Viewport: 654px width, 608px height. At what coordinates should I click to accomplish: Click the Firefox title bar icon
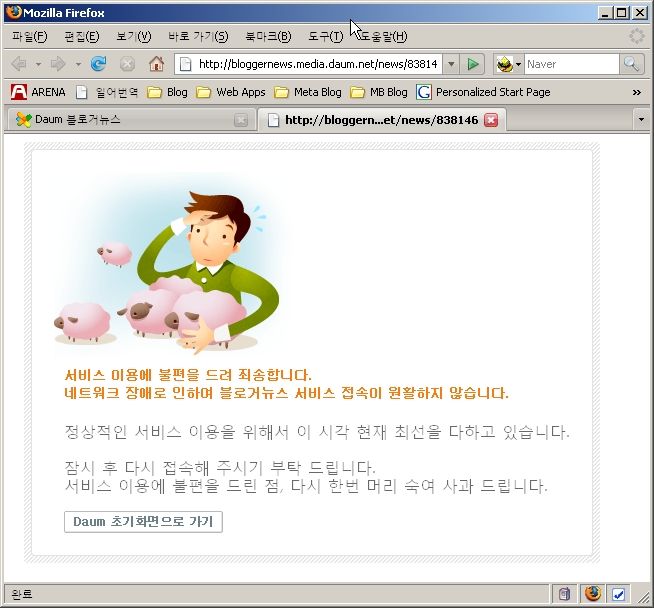[14, 12]
